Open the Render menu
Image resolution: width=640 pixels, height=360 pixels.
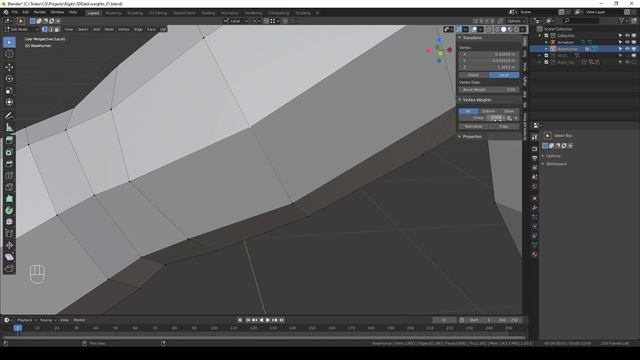[40, 12]
